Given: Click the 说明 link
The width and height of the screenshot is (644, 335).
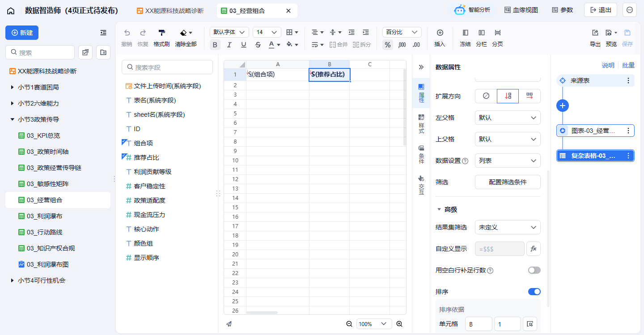Looking at the screenshot, I should (608, 65).
